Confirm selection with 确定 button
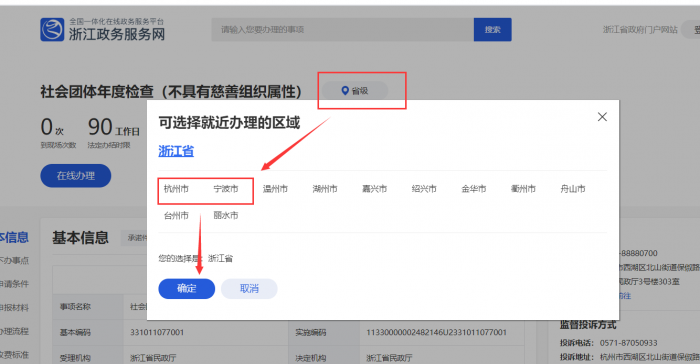The height and width of the screenshot is (364, 700). 187,289
